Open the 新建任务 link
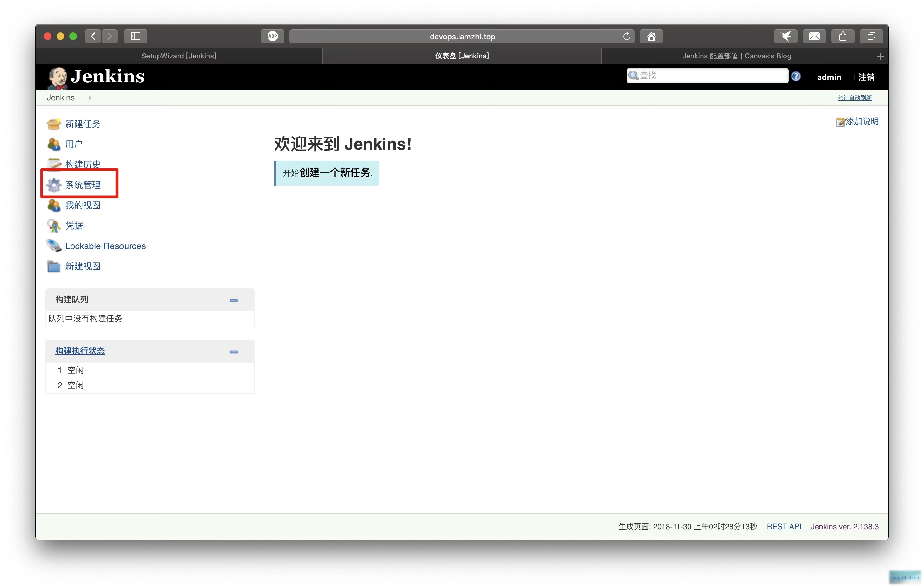This screenshot has width=924, height=587. (x=83, y=124)
